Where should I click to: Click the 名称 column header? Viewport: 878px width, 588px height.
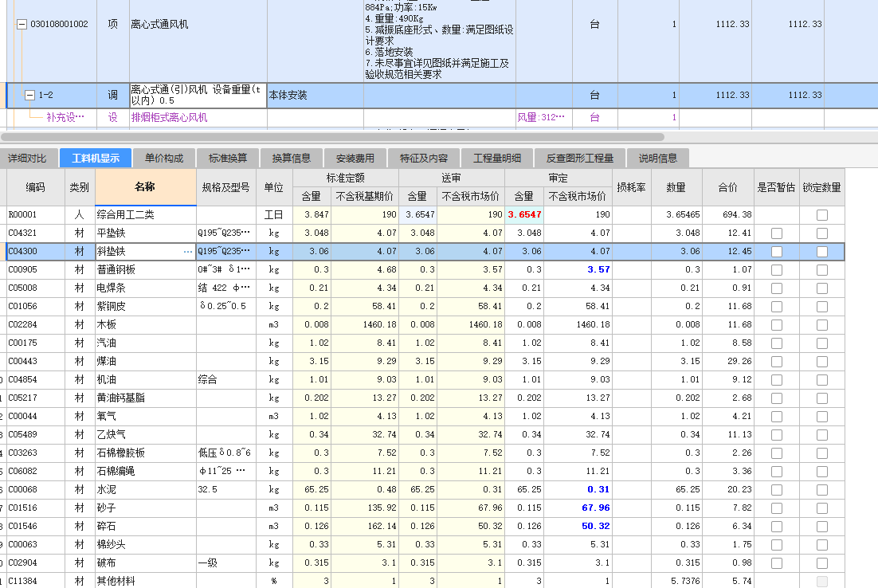[x=146, y=187]
